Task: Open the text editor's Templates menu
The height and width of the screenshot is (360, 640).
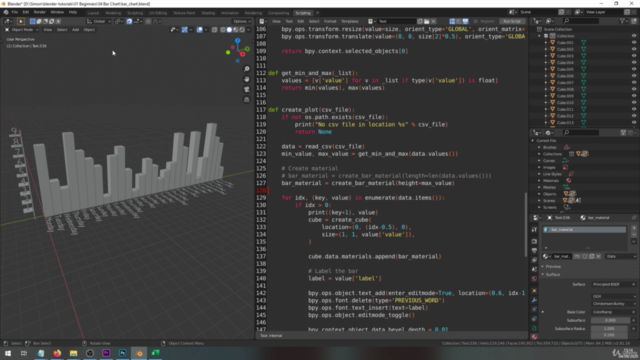Action: point(349,21)
